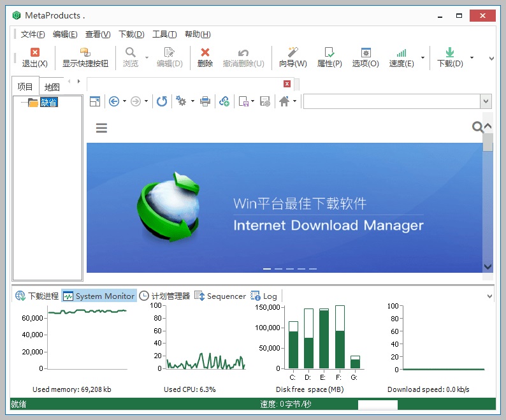The height and width of the screenshot is (420, 506).
Task: Toggle the browser layout panel icon
Action: (95, 101)
